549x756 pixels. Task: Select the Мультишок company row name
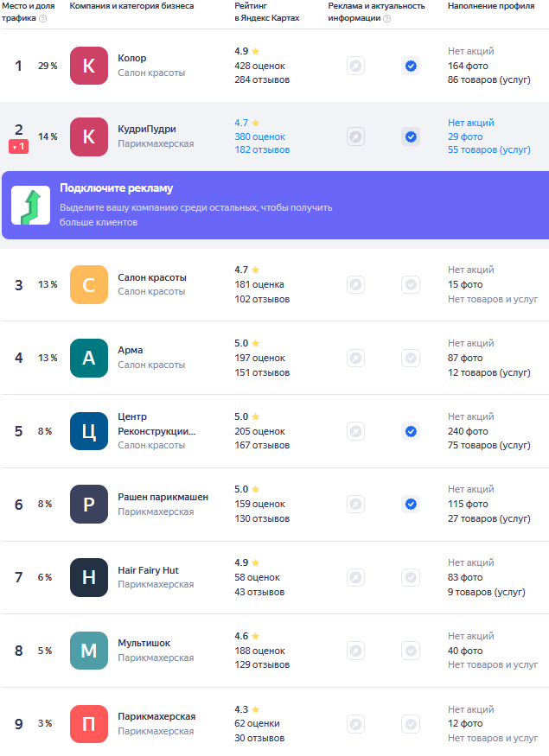point(144,643)
